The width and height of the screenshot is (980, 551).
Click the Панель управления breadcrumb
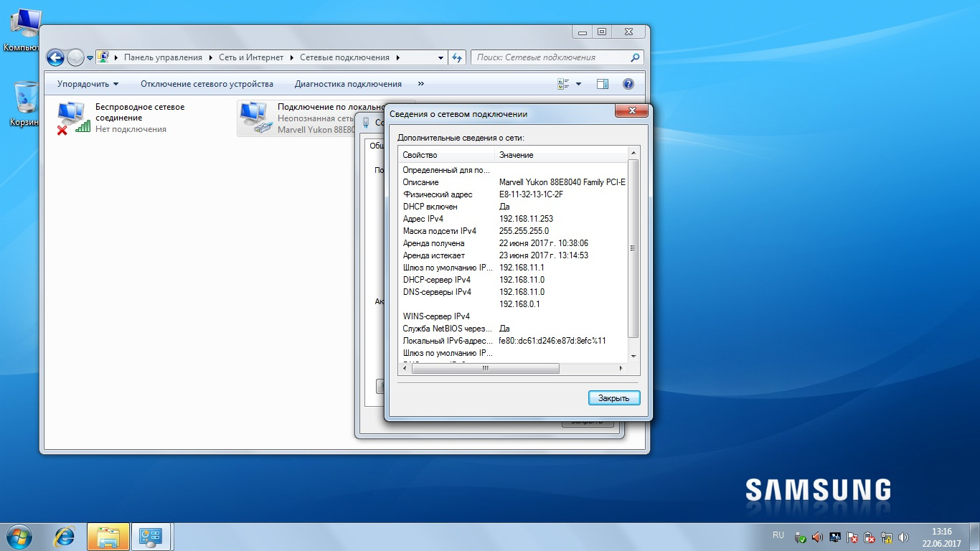[x=164, y=57]
